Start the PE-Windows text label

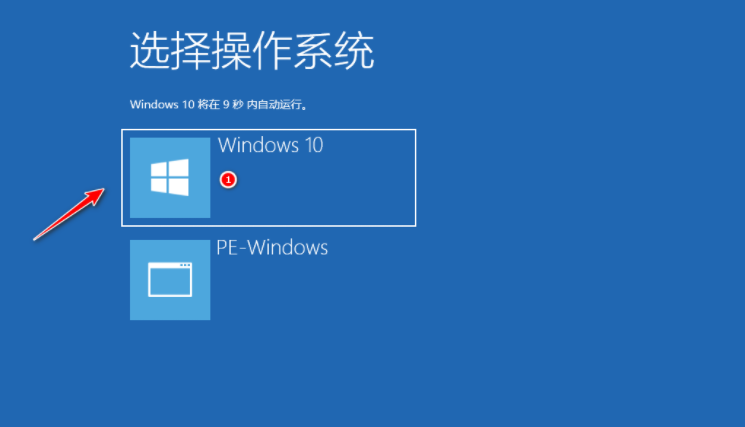[272, 247]
